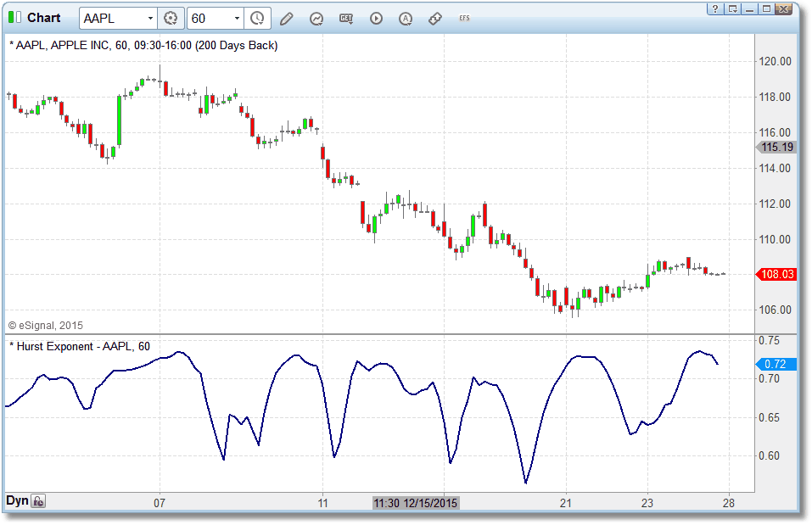
Task: Click the 112.00 price scale label
Action: point(776,204)
